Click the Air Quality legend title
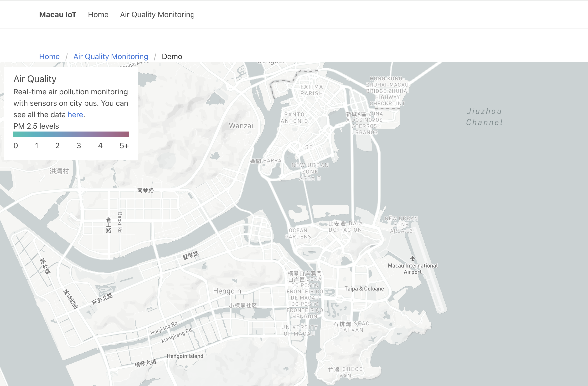This screenshot has height=386, width=588. pos(35,79)
